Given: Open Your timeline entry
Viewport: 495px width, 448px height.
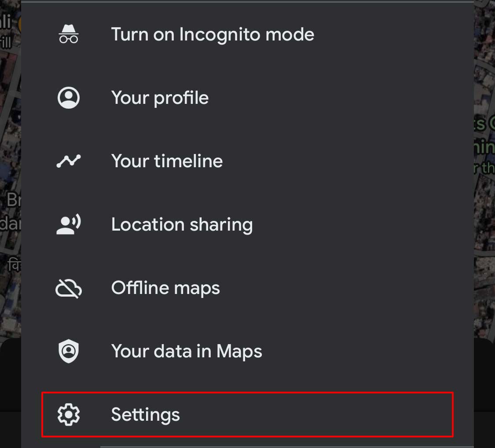Looking at the screenshot, I should 247,161.
